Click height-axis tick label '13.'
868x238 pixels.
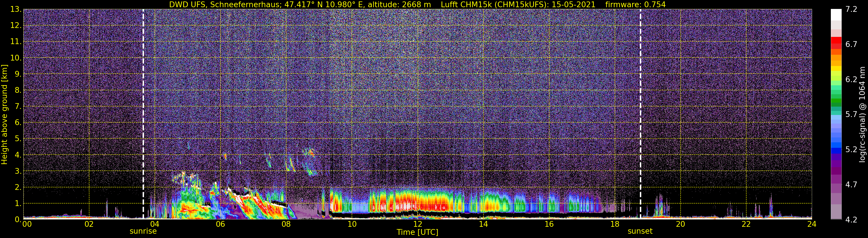(x=16, y=10)
